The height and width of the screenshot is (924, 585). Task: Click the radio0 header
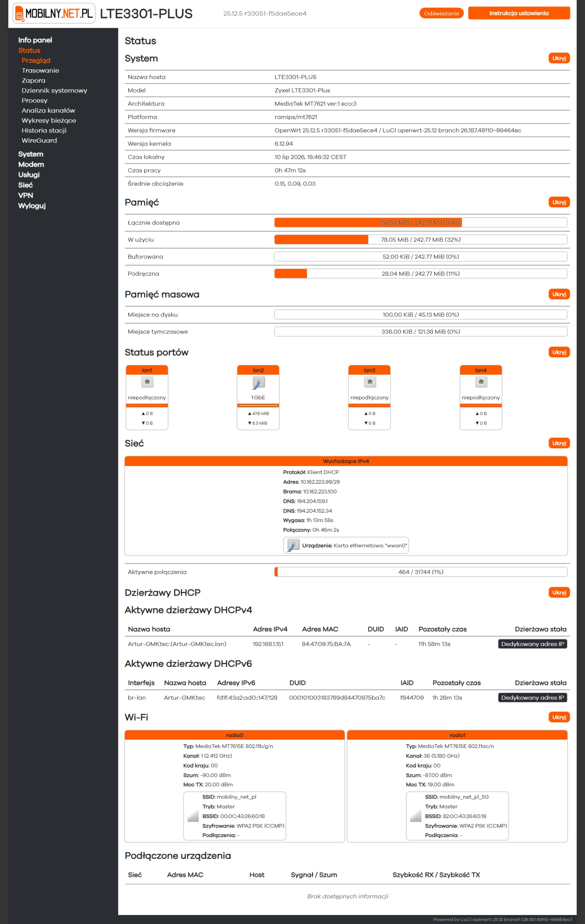click(235, 735)
